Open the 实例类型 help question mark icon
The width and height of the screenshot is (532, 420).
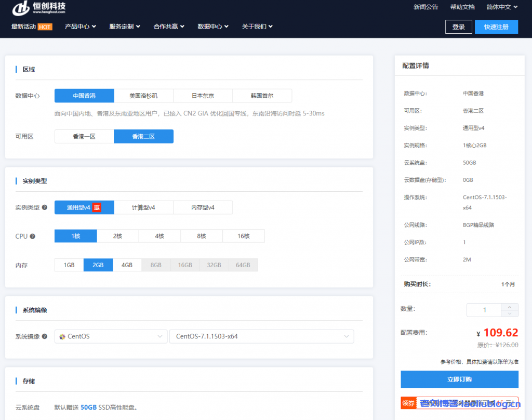(45, 207)
